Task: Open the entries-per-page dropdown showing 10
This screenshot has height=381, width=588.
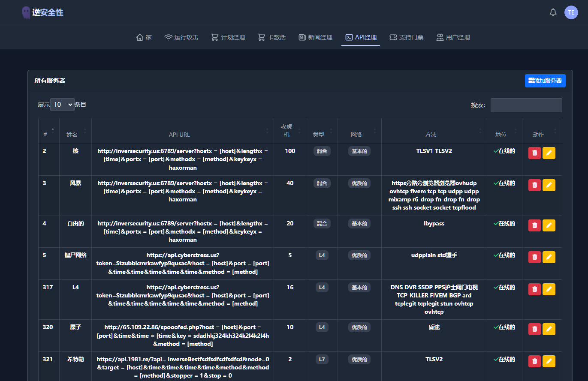Action: pos(62,105)
